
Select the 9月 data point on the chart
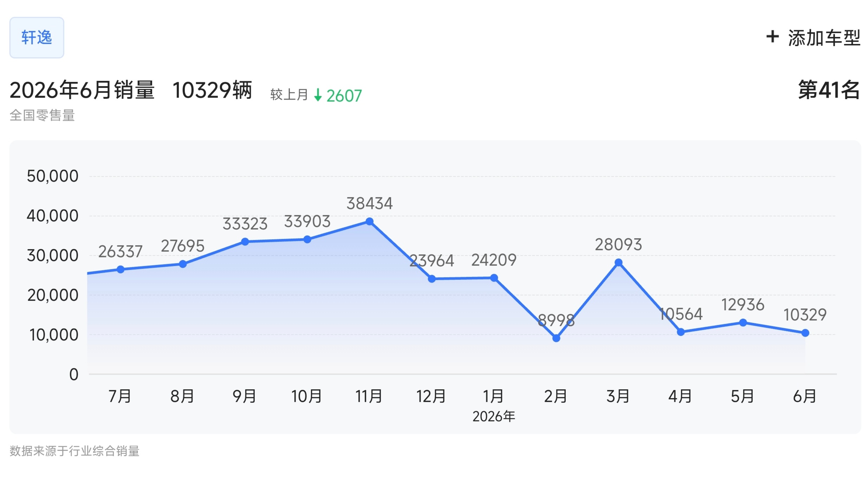pyautogui.click(x=245, y=242)
